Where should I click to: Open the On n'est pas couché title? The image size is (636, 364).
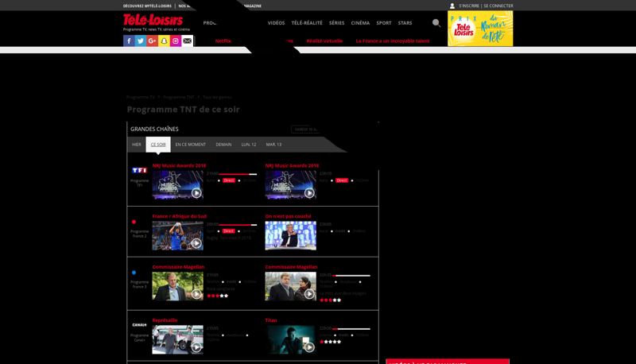tap(289, 216)
